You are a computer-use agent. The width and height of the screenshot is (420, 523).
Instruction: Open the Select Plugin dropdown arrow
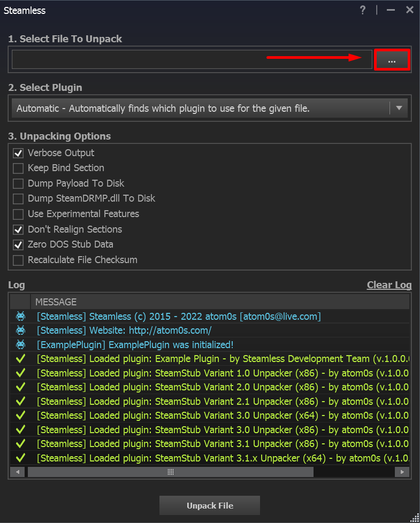pos(399,108)
